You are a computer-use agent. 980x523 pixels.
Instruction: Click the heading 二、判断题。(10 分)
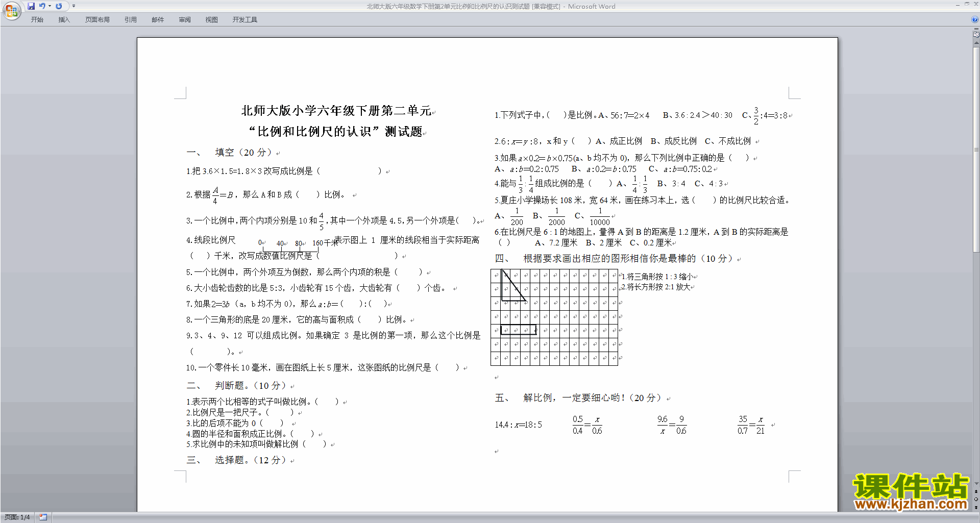237,385
